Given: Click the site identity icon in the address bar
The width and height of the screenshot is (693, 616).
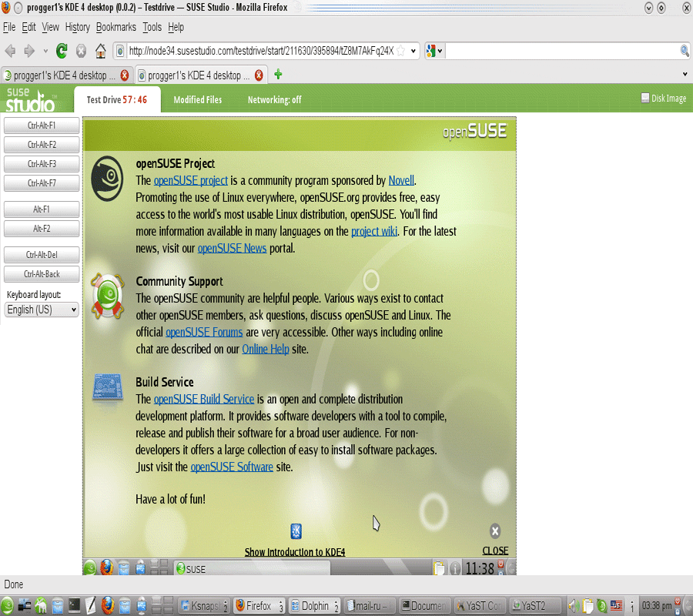Looking at the screenshot, I should tap(120, 52).
